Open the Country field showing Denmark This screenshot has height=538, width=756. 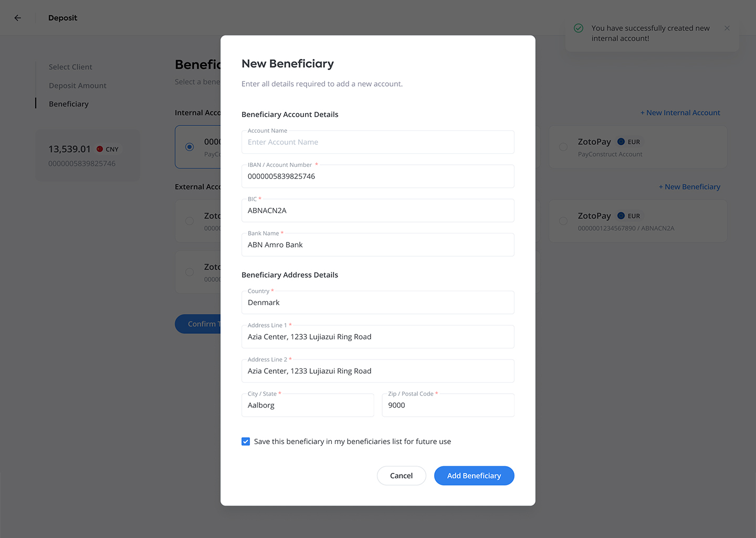tap(378, 302)
